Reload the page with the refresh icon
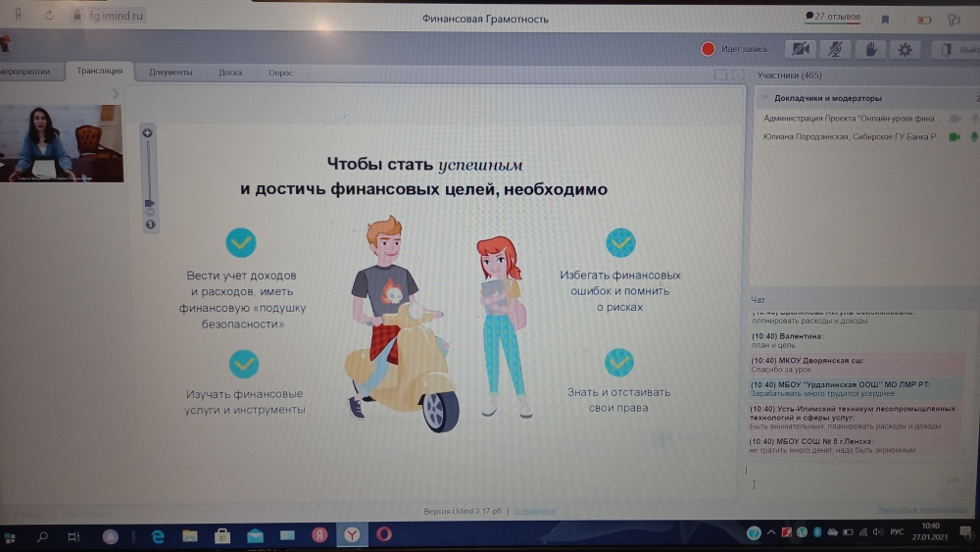Viewport: 980px width, 552px height. pos(48,17)
